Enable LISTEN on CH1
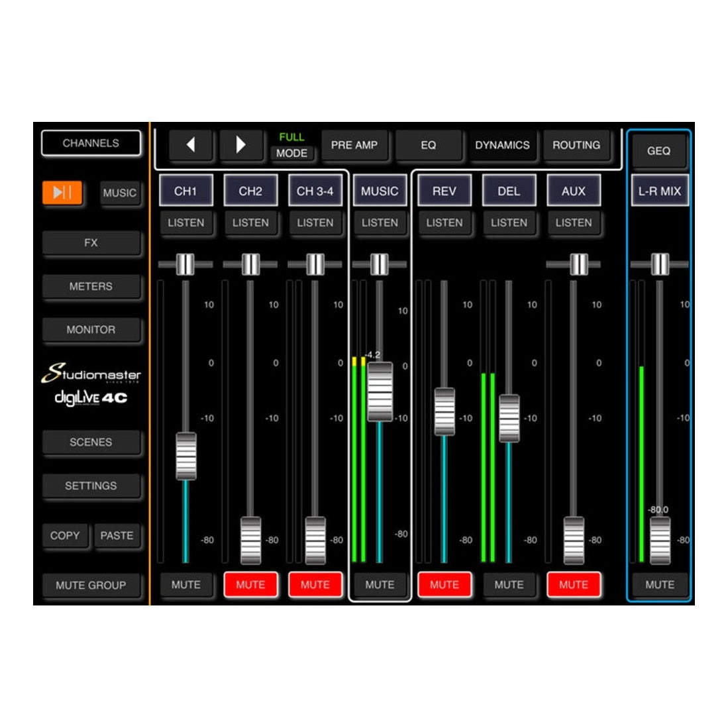The width and height of the screenshot is (728, 728). (x=186, y=223)
